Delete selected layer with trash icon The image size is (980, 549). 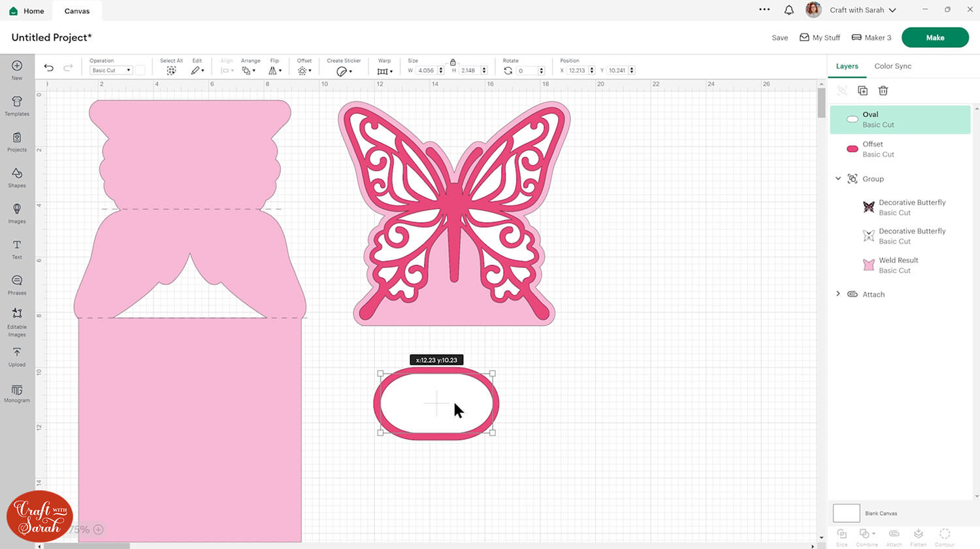coord(883,91)
